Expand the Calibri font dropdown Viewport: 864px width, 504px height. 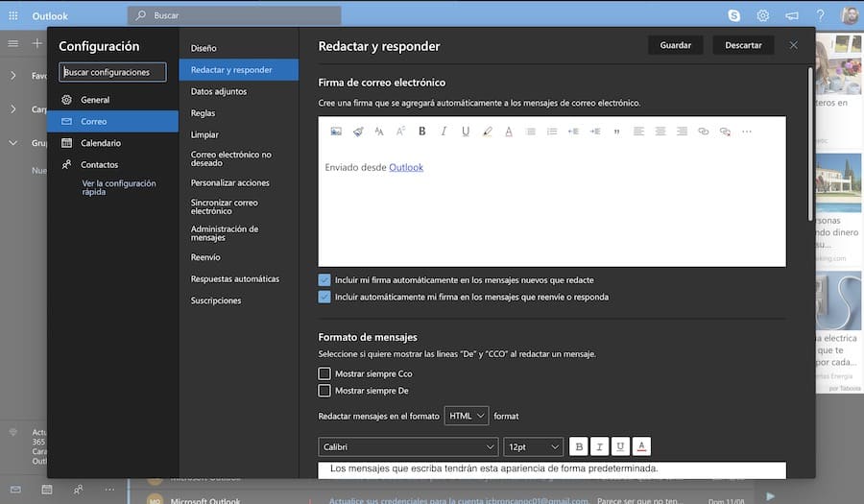pos(408,446)
